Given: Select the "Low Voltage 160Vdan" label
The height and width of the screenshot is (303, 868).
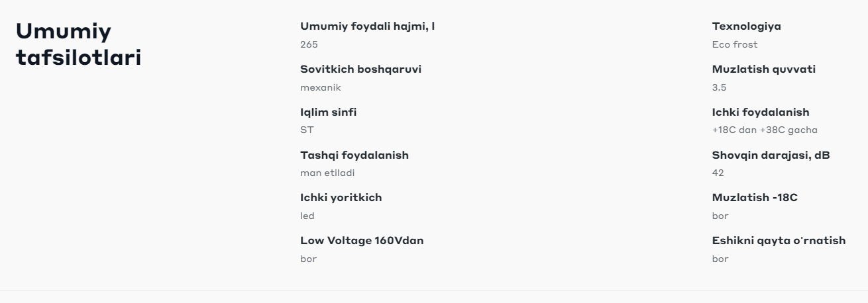Looking at the screenshot, I should (362, 241).
